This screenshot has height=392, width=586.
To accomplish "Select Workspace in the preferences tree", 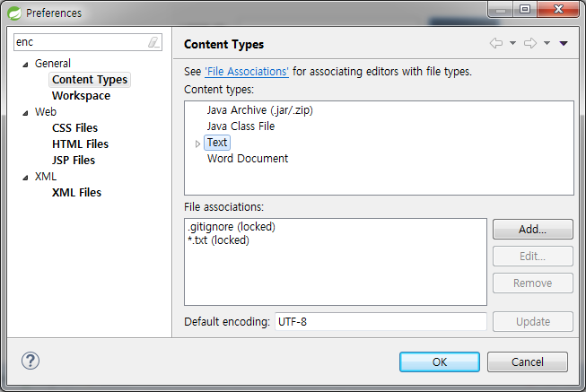I will point(81,96).
